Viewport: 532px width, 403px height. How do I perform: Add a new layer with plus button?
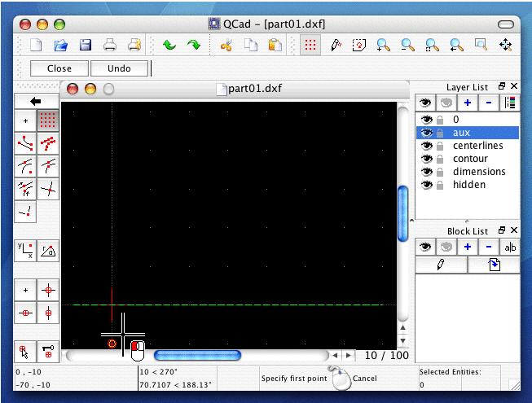(467, 103)
